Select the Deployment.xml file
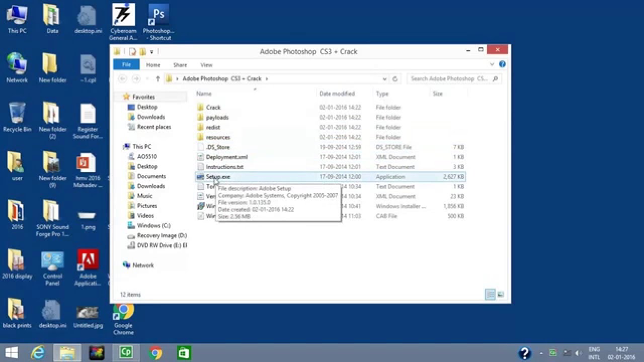Image resolution: width=644 pixels, height=362 pixels. (226, 157)
